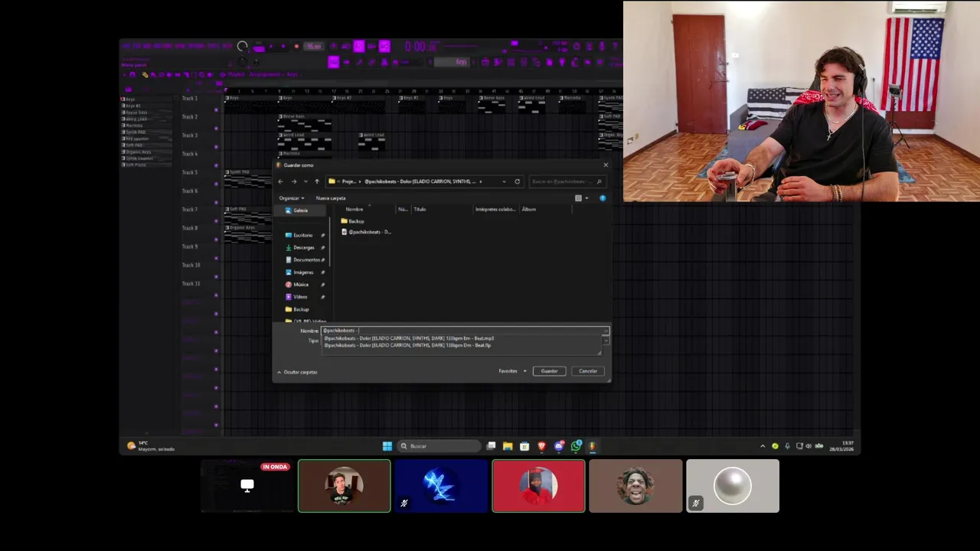Toggle Track 1 mute dot in playlist
This screenshot has height=551, width=980.
(216, 109)
